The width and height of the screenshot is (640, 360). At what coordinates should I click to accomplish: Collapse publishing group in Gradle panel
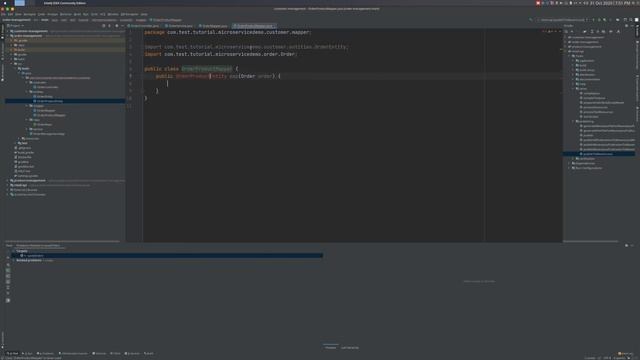(573, 121)
